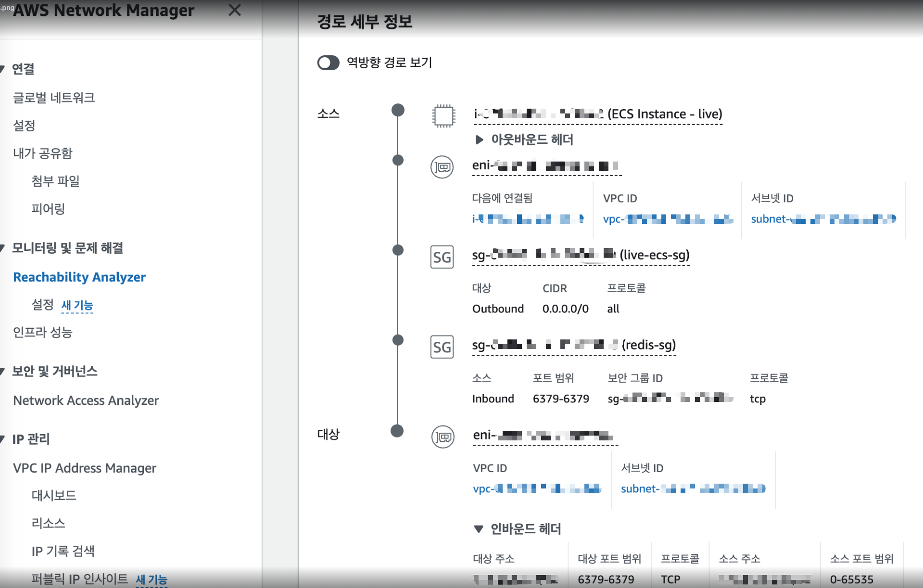Open the redis-sg security group link
Viewport: 923px width, 588px height.
point(574,345)
